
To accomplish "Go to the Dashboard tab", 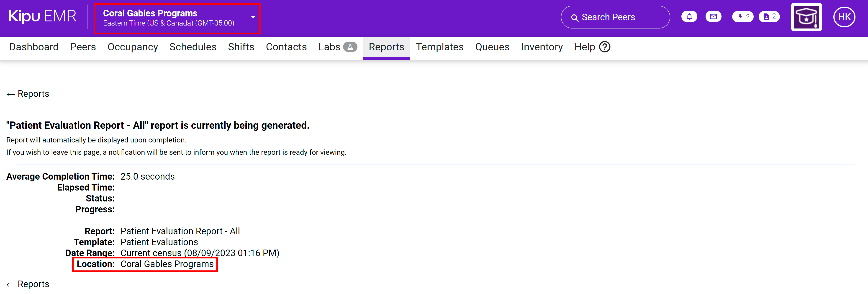I will (x=34, y=47).
